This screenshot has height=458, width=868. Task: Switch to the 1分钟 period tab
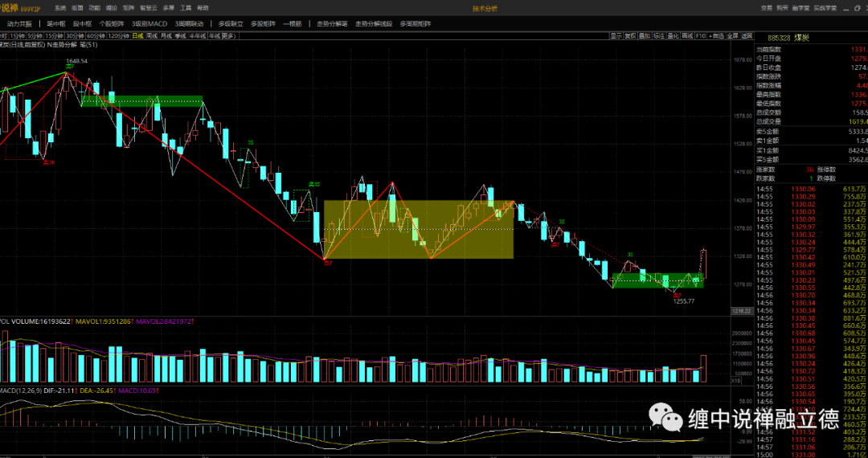pyautogui.click(x=18, y=36)
